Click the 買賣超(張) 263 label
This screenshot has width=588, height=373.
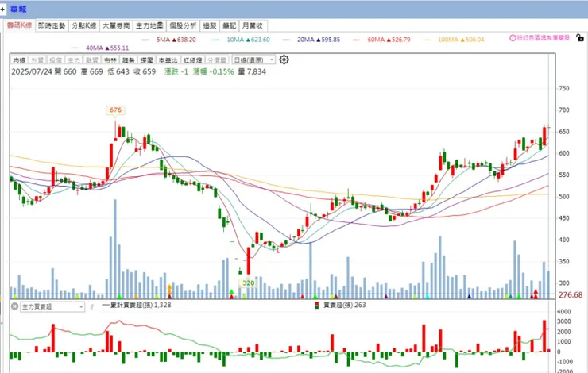tap(345, 305)
